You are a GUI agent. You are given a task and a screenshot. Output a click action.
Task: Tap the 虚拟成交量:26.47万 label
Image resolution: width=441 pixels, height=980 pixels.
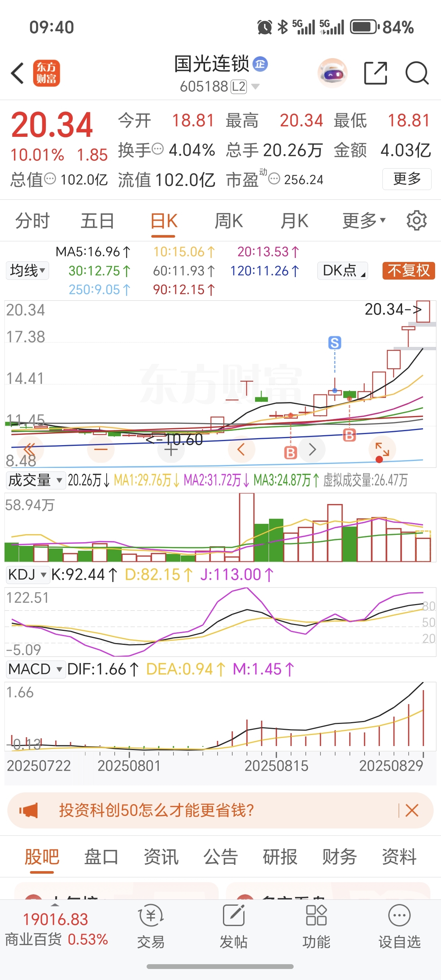365,480
